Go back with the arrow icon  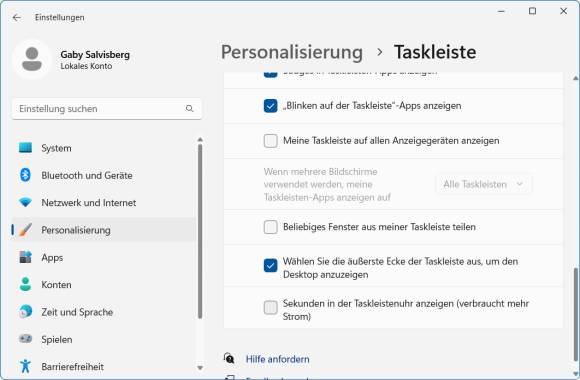[16, 17]
